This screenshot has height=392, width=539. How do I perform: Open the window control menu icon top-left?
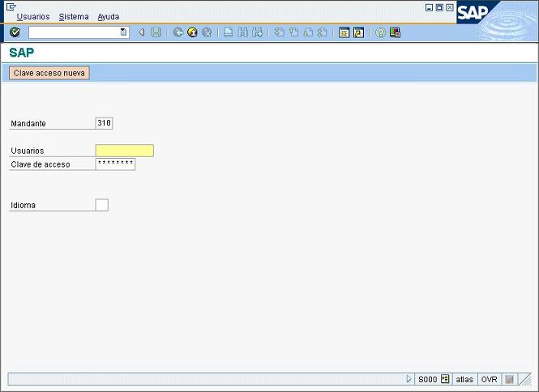coord(11,6)
